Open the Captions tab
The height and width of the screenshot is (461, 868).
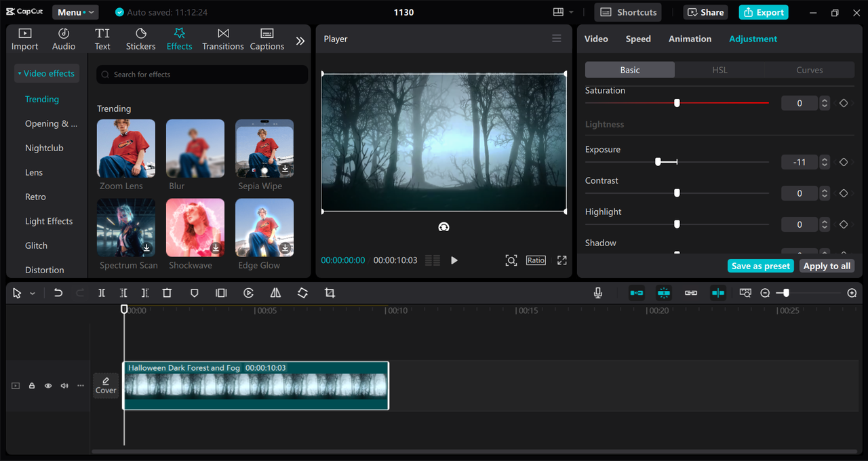pyautogui.click(x=267, y=39)
